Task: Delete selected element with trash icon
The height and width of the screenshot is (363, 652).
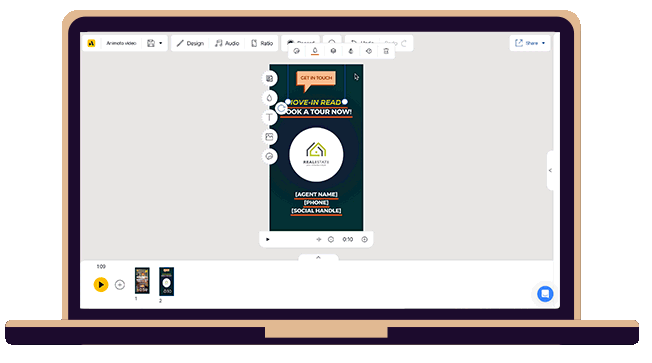Action: point(386,51)
